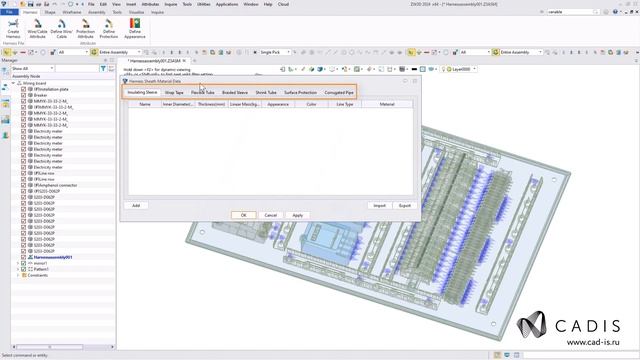Click the ZW3D application logo icon

click(x=4, y=4)
